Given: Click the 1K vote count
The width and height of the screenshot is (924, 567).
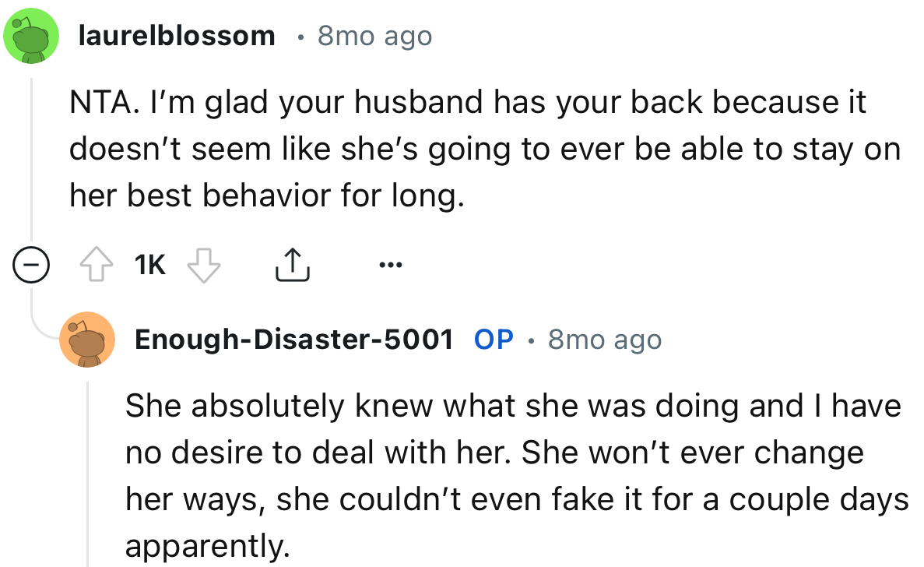Looking at the screenshot, I should tap(149, 264).
